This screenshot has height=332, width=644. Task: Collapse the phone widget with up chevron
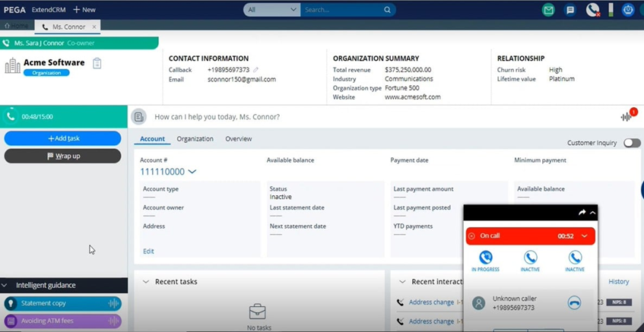[x=592, y=213]
